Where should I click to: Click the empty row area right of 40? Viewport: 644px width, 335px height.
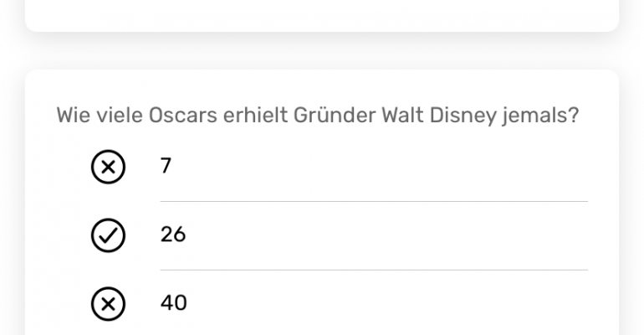pos(388,303)
